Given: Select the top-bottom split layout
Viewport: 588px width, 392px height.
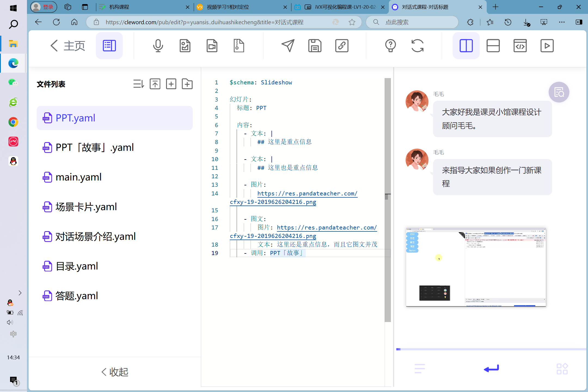Looking at the screenshot, I should pos(493,46).
